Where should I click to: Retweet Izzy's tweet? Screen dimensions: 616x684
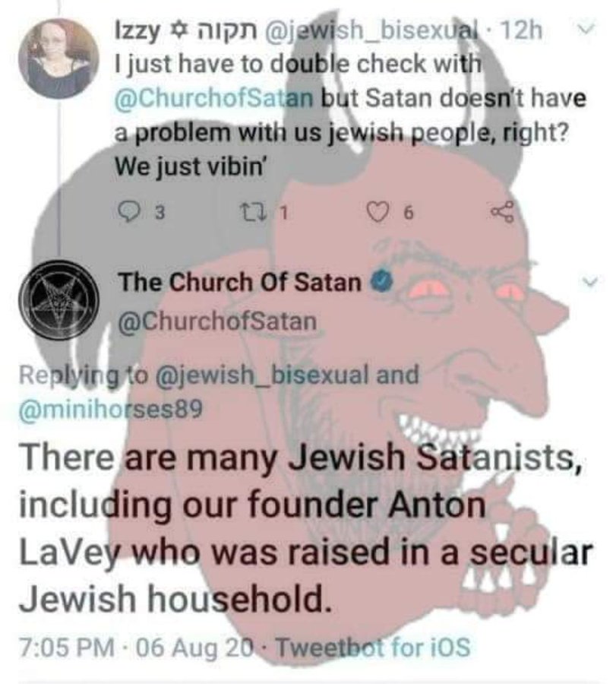[x=249, y=213]
